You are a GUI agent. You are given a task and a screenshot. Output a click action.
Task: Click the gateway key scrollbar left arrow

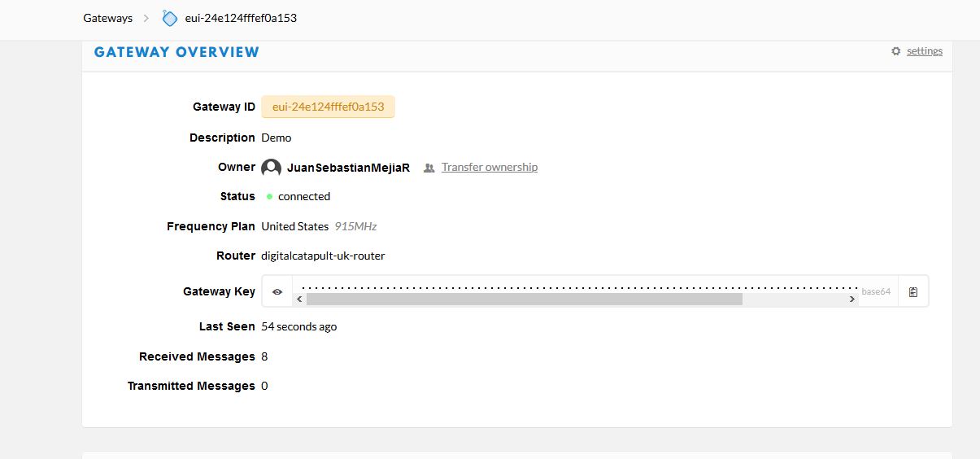(x=299, y=299)
